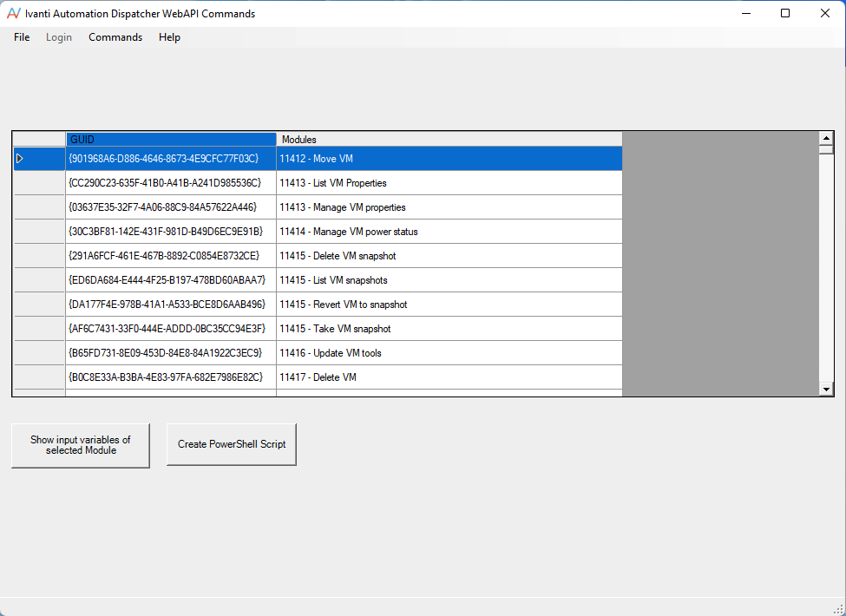846x616 pixels.
Task: Select GUID {291A6FCF-461E-467B-8892-C0854E8732CE}
Action: pyautogui.click(x=171, y=256)
